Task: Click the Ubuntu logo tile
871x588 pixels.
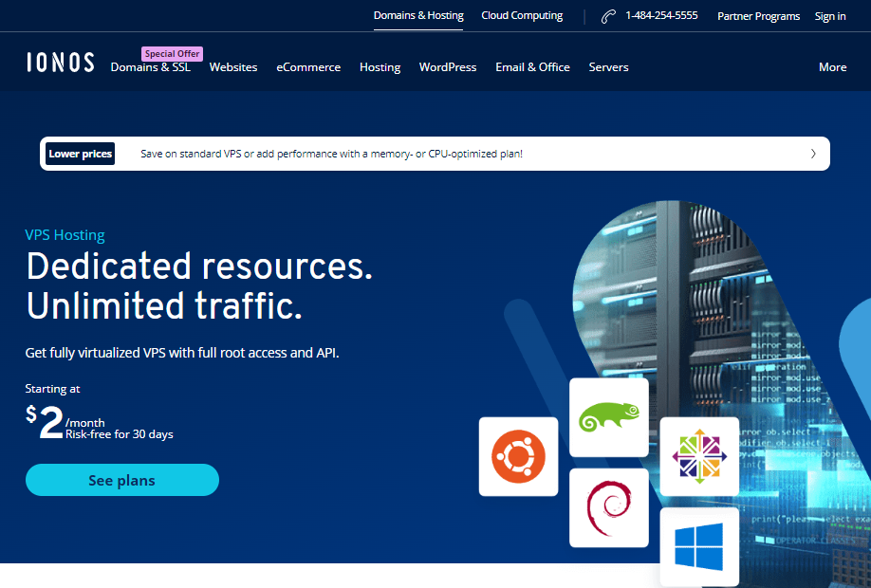Action: pyautogui.click(x=518, y=456)
